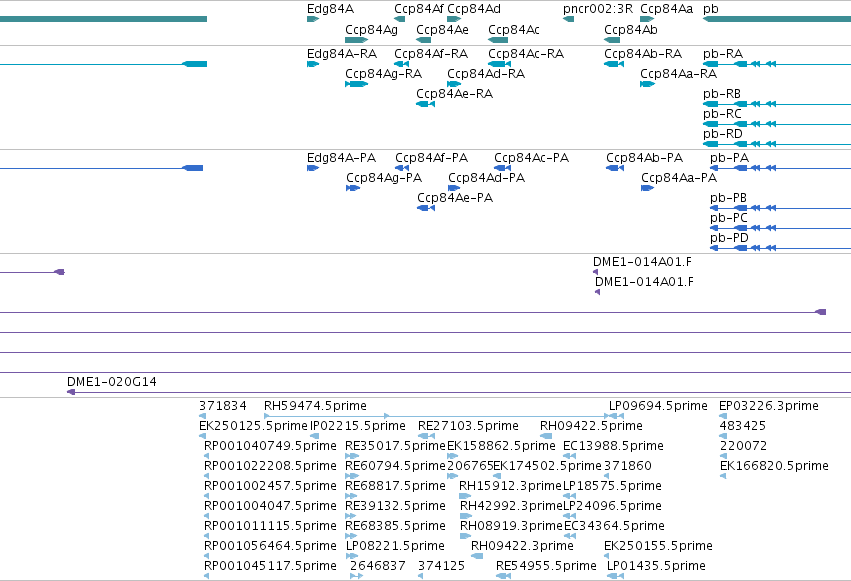Screen dimensions: 851x581
Task: Click protein Edg84A-PA
Action: point(341,158)
